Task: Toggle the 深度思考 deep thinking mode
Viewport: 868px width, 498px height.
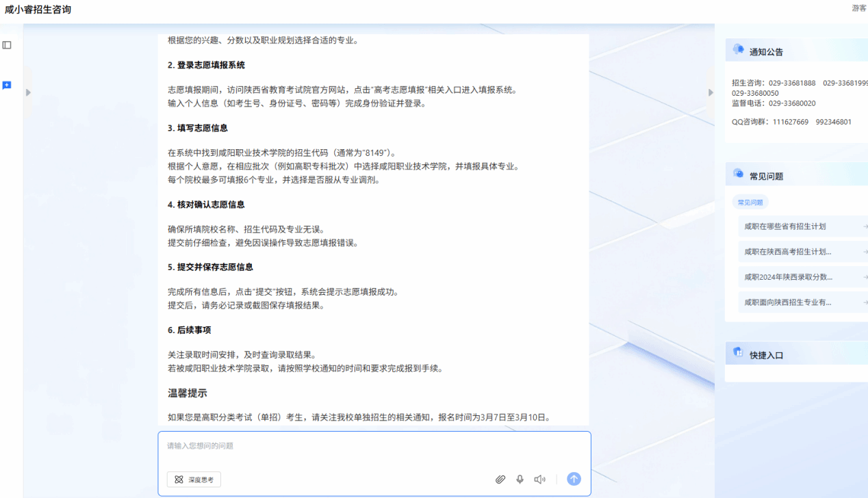Action: 194,480
